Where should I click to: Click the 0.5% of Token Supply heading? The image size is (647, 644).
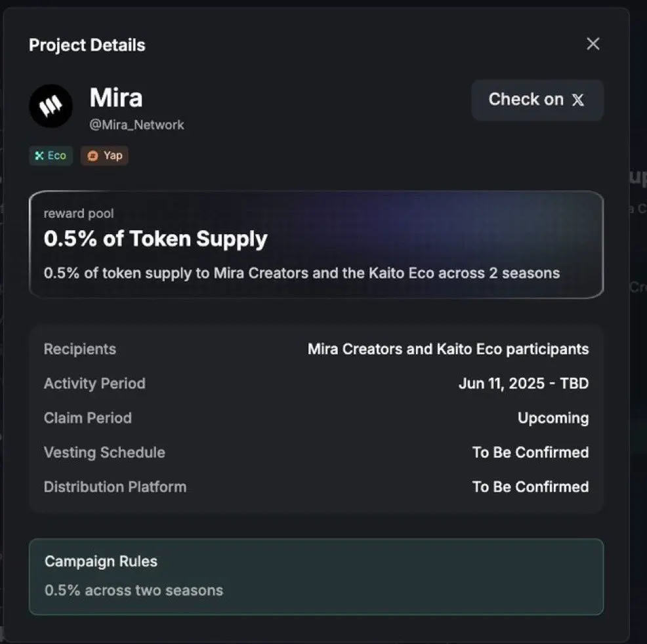(156, 239)
